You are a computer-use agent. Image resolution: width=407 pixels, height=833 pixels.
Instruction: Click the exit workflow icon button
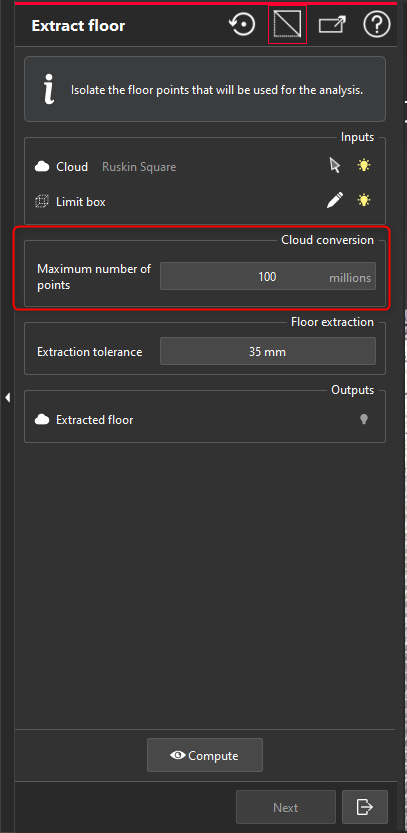[x=365, y=808]
